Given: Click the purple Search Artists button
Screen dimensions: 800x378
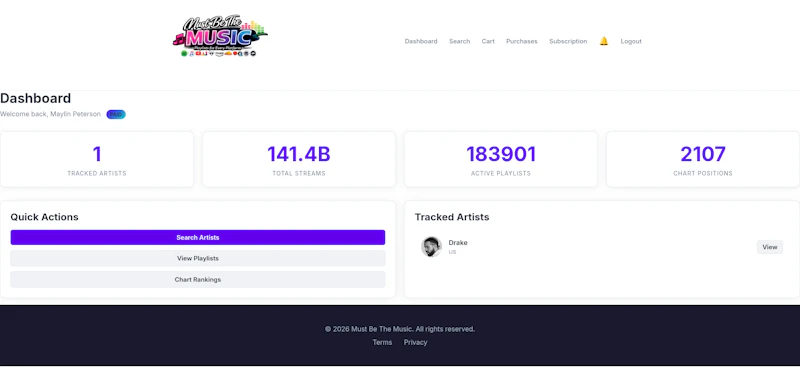Looking at the screenshot, I should tap(198, 238).
